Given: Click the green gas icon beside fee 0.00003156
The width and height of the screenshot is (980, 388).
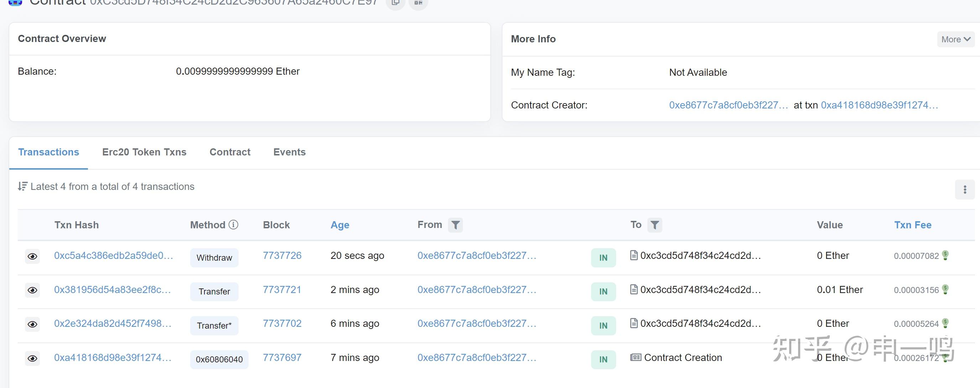Looking at the screenshot, I should 945,289.
